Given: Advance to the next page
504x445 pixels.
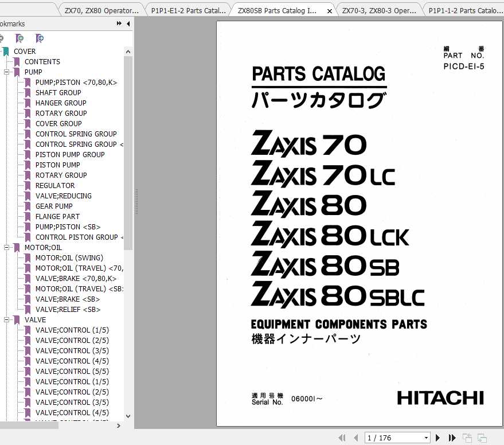Looking at the screenshot, I should click(x=437, y=437).
